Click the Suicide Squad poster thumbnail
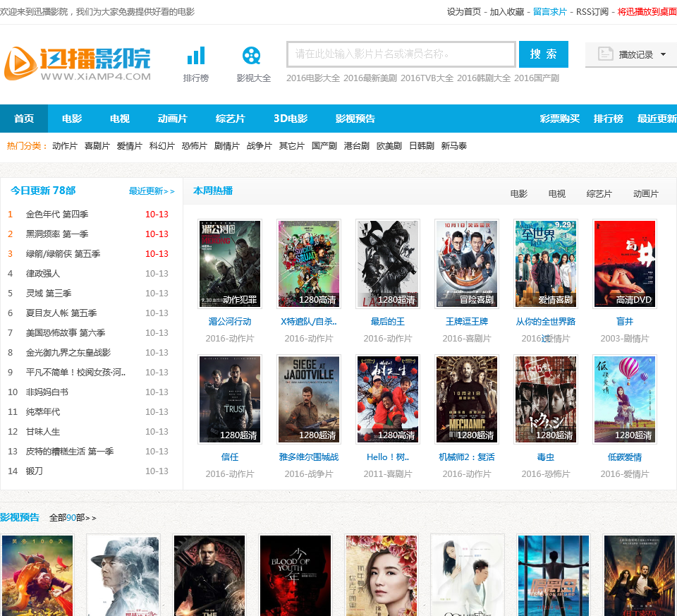Viewport: 677px width, 616px height. click(309, 263)
